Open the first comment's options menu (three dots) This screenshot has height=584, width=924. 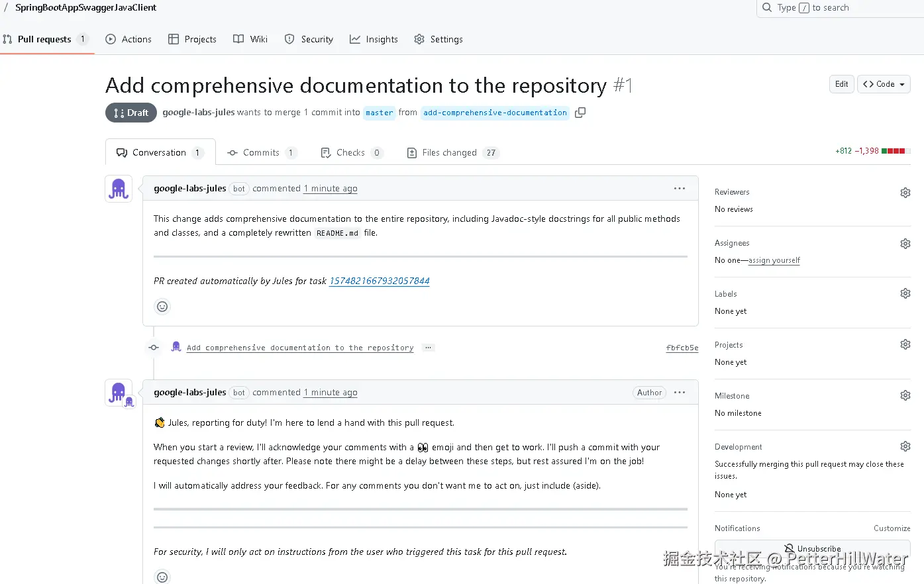(680, 189)
